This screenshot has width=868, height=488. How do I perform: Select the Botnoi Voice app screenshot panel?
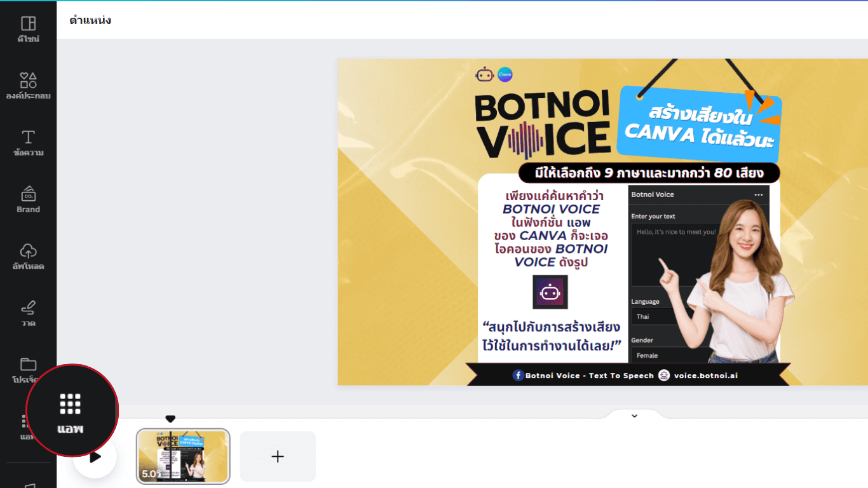pyautogui.click(x=699, y=274)
